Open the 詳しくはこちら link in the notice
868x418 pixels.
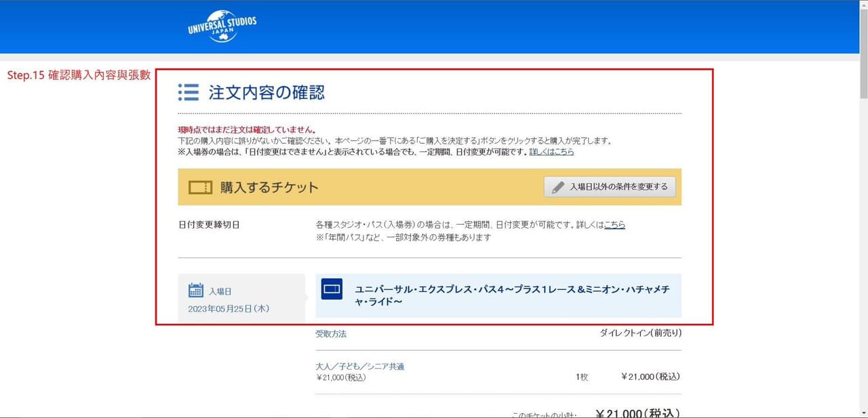coord(551,151)
